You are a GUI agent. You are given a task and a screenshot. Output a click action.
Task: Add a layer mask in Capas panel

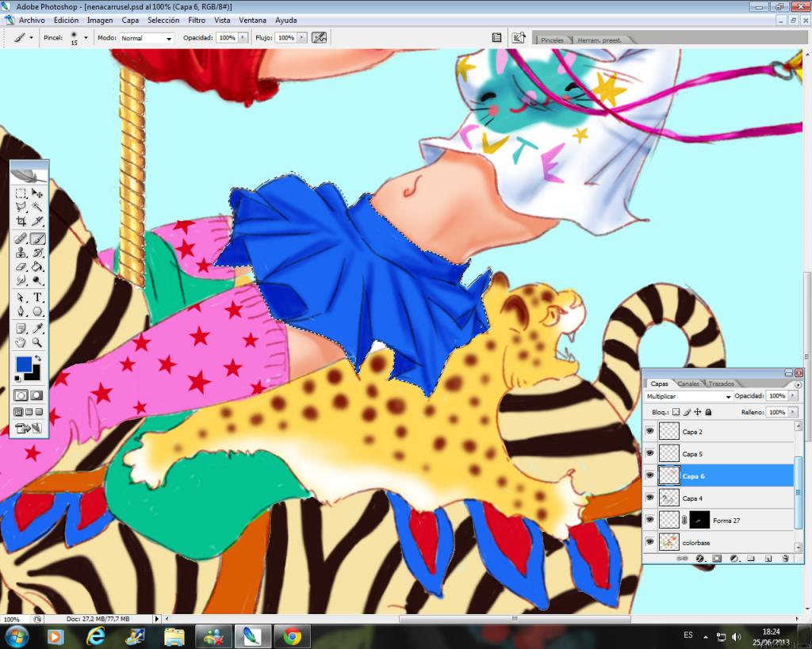pos(717,559)
